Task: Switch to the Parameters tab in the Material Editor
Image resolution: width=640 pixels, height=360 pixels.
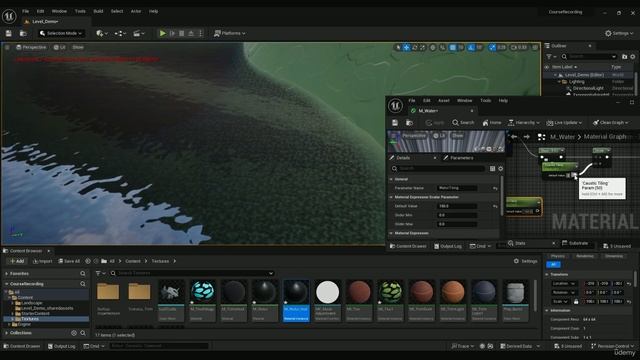Action: (458, 158)
